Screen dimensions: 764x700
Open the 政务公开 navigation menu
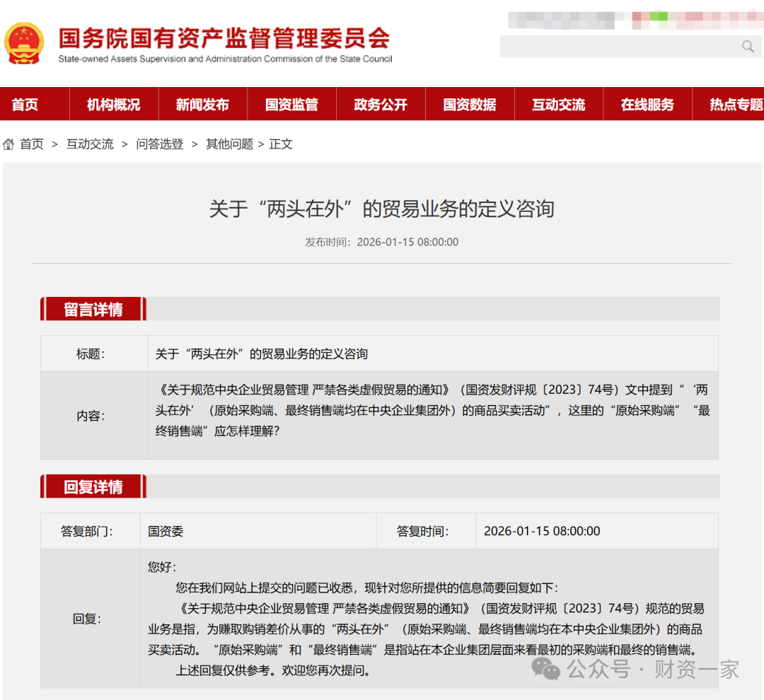coord(381,104)
